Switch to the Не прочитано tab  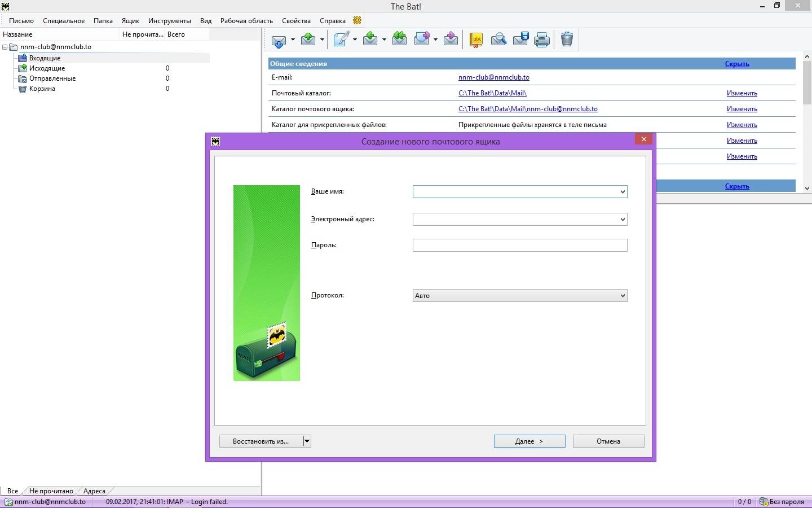(51, 491)
